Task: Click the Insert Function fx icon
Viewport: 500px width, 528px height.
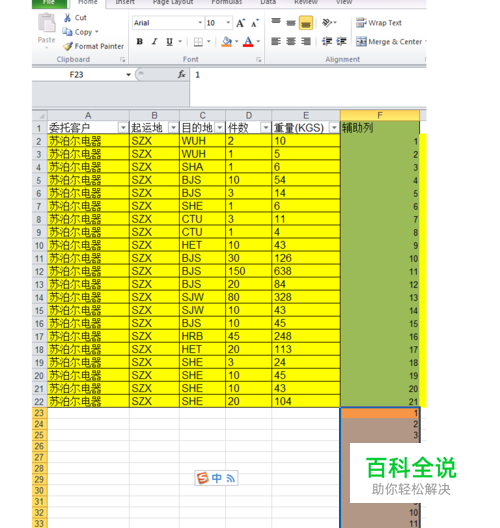Action: (x=181, y=74)
